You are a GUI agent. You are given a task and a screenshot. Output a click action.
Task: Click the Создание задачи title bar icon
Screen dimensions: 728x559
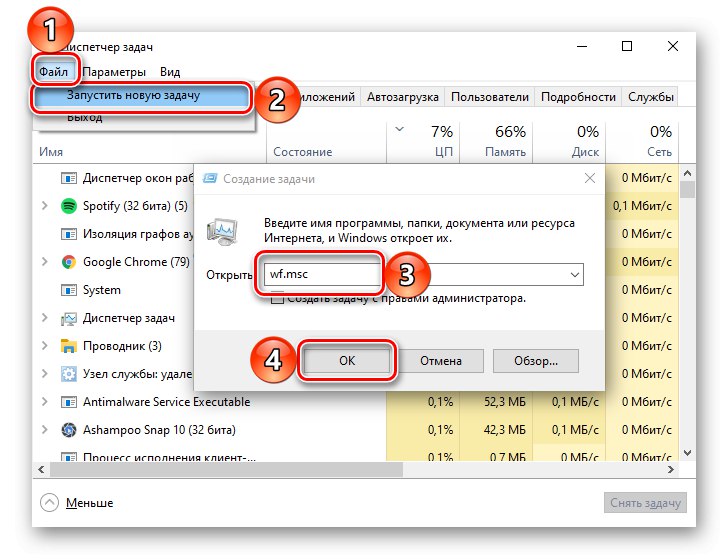[210, 178]
